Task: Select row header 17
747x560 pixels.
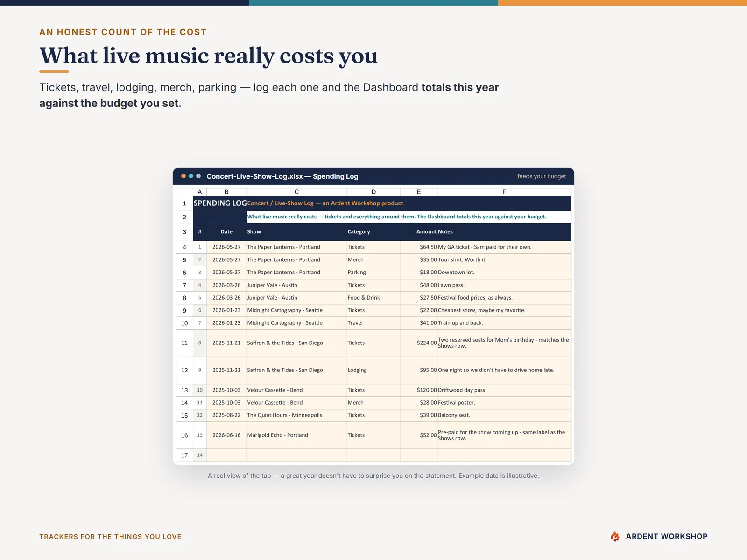Action: click(x=184, y=455)
